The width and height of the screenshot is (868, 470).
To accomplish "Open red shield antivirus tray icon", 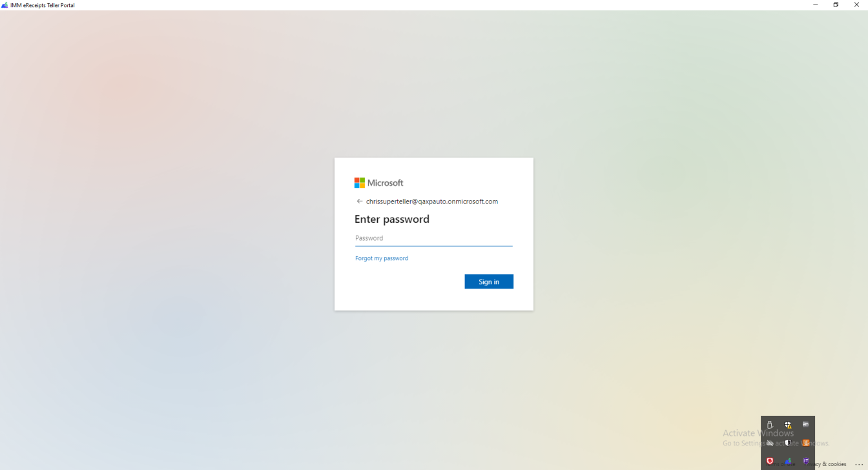I will tap(770, 461).
